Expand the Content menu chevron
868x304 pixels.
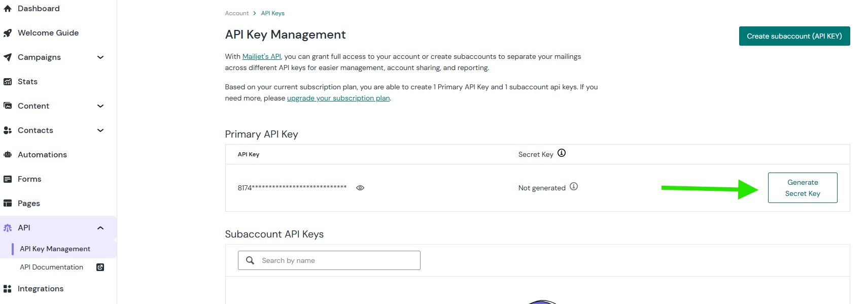[x=100, y=106]
